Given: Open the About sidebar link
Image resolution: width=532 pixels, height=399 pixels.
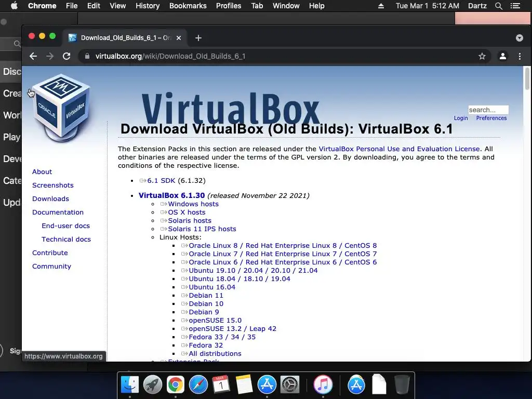Looking at the screenshot, I should (x=42, y=171).
